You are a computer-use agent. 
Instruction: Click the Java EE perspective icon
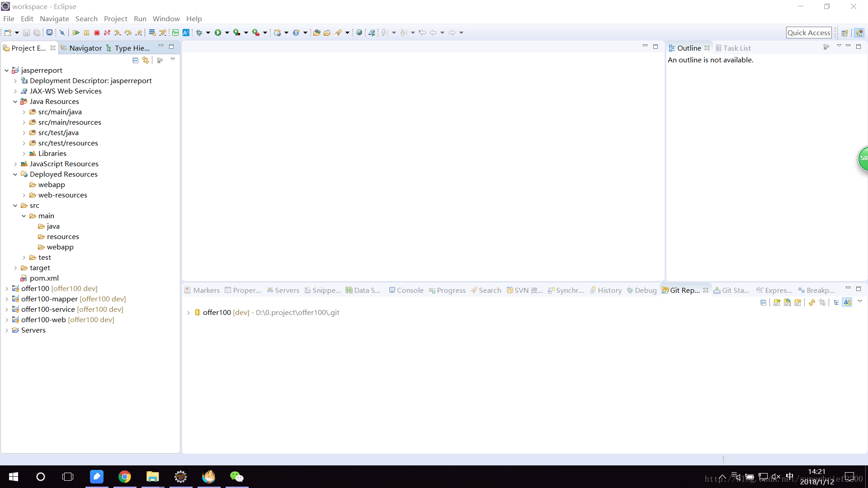point(859,33)
